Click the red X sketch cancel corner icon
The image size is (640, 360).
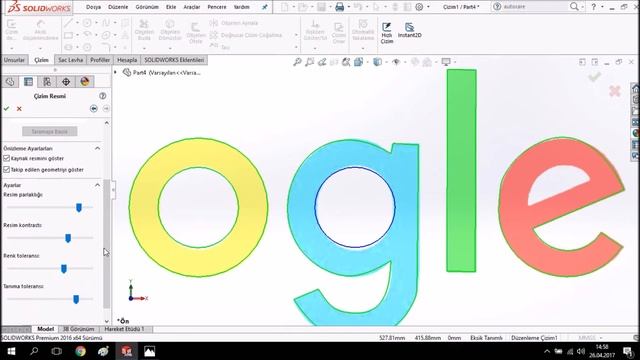tap(615, 91)
